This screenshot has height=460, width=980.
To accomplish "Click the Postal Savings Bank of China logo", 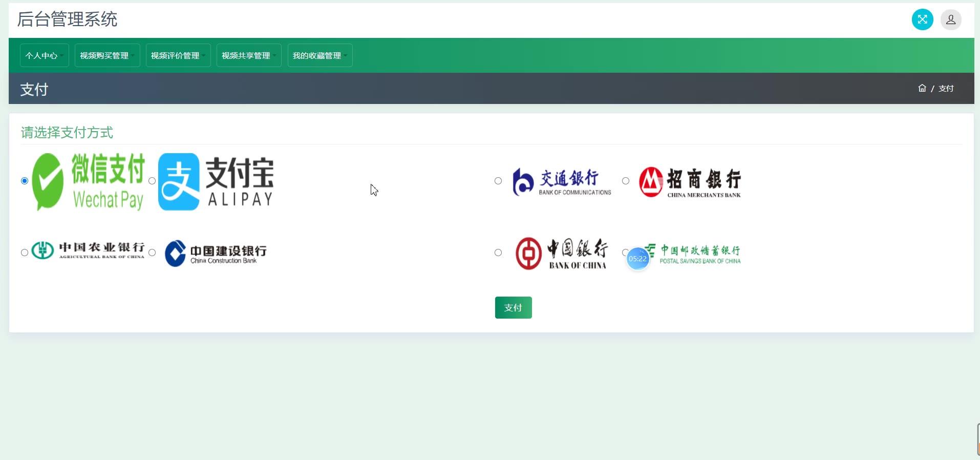I will (x=692, y=254).
